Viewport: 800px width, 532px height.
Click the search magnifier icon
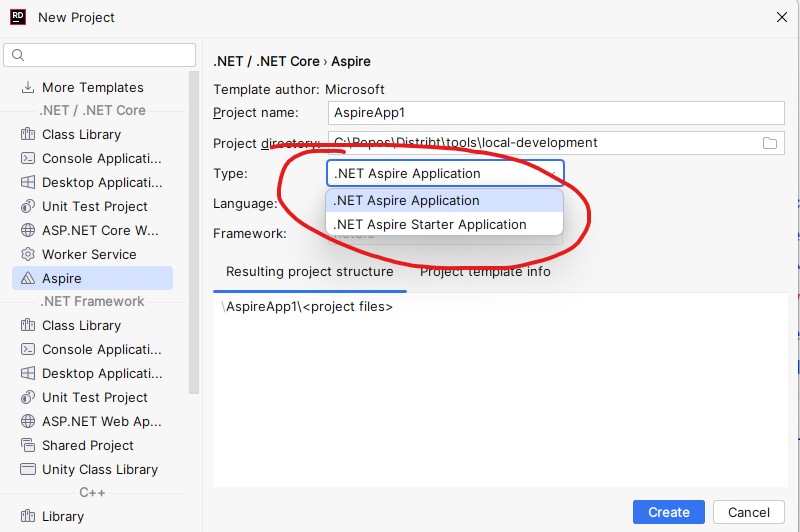(x=18, y=55)
